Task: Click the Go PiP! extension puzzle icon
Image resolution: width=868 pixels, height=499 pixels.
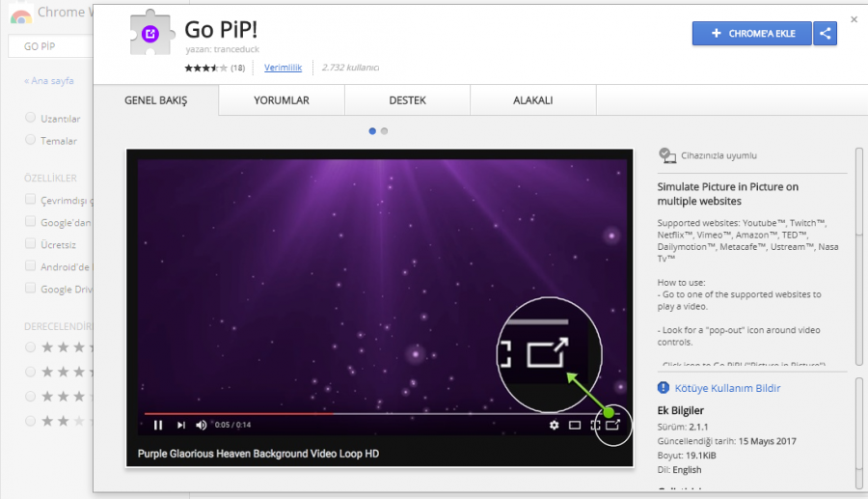Action: pos(151,33)
